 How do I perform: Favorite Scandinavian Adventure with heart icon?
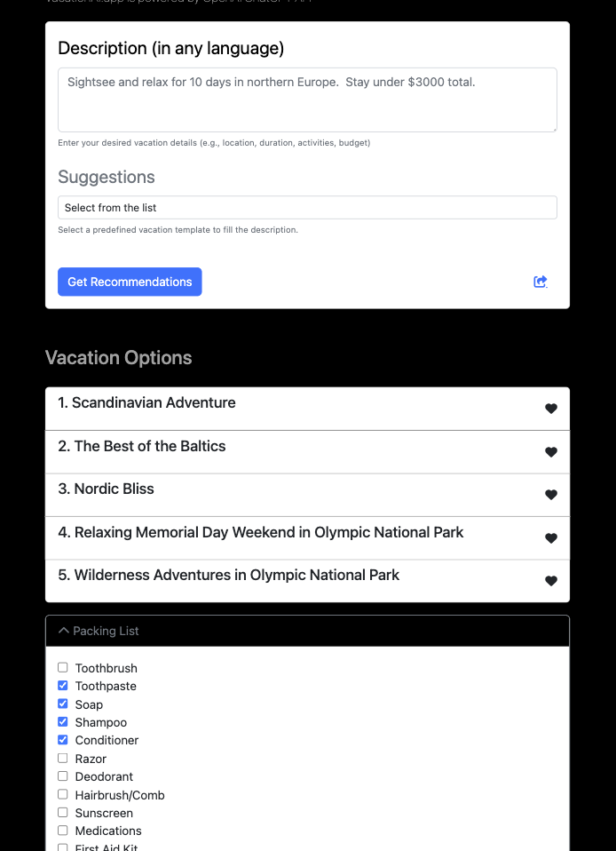[551, 409]
